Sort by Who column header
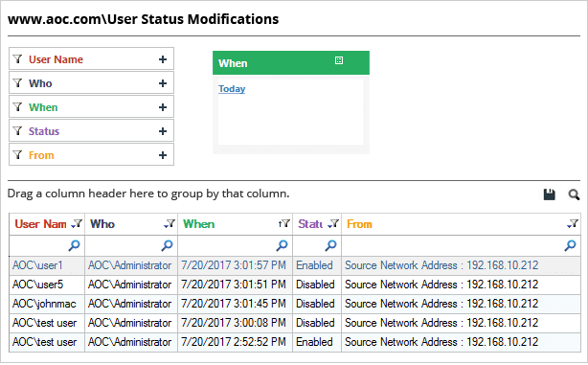The height and width of the screenshot is (365, 588). (102, 224)
